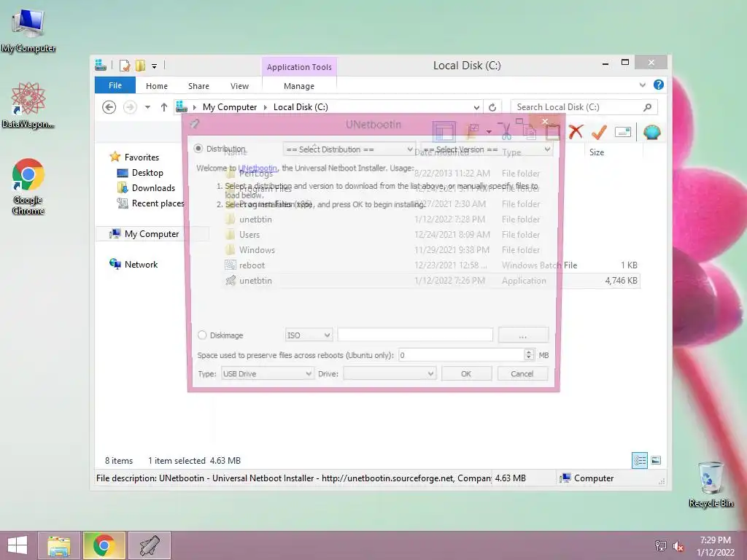
Task: Switch to Details view icon in status bar
Action: pos(639,461)
